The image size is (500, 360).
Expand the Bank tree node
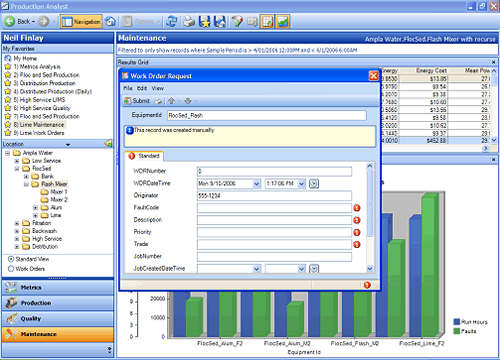[x=26, y=176]
